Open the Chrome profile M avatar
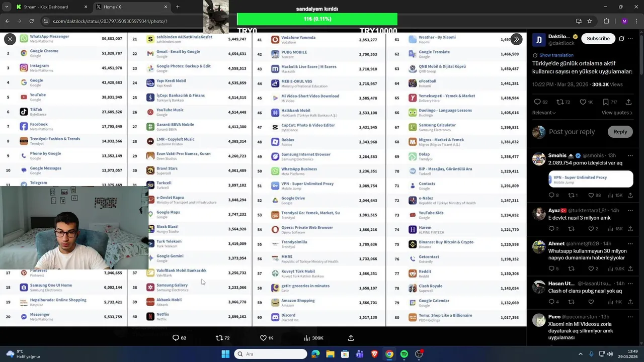The width and height of the screenshot is (644, 362). pyautogui.click(x=624, y=21)
